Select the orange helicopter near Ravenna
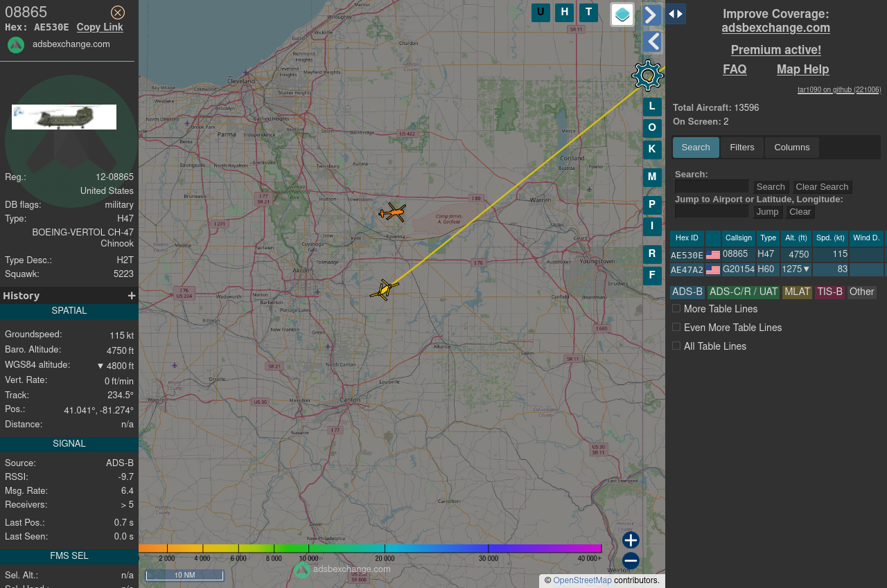Screen dimensions: 887x588 tap(392, 212)
